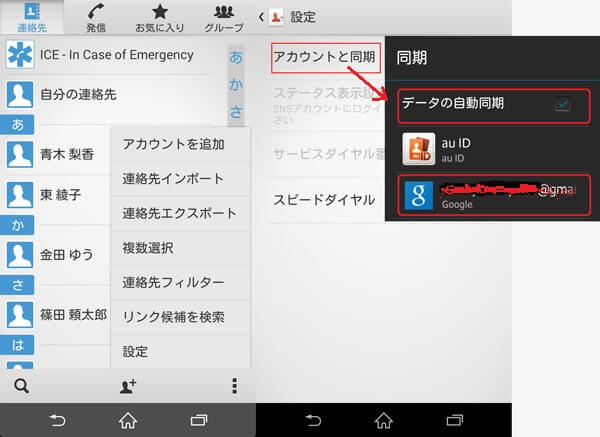Open ICE - In Case of Emergency entry
600x437 pixels.
pos(116,55)
